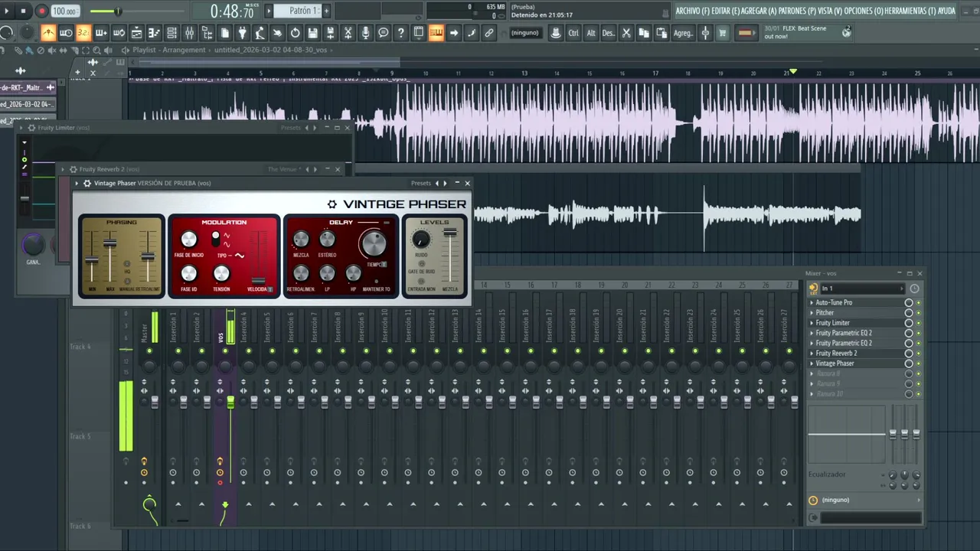Open the mixer faders icon
Image resolution: width=980 pixels, height=551 pixels.
(189, 32)
